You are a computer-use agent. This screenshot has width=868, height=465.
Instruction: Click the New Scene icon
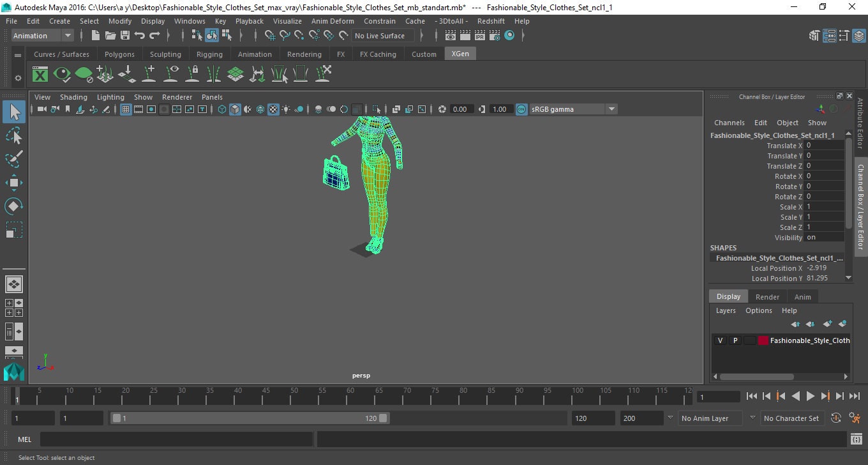(x=95, y=35)
